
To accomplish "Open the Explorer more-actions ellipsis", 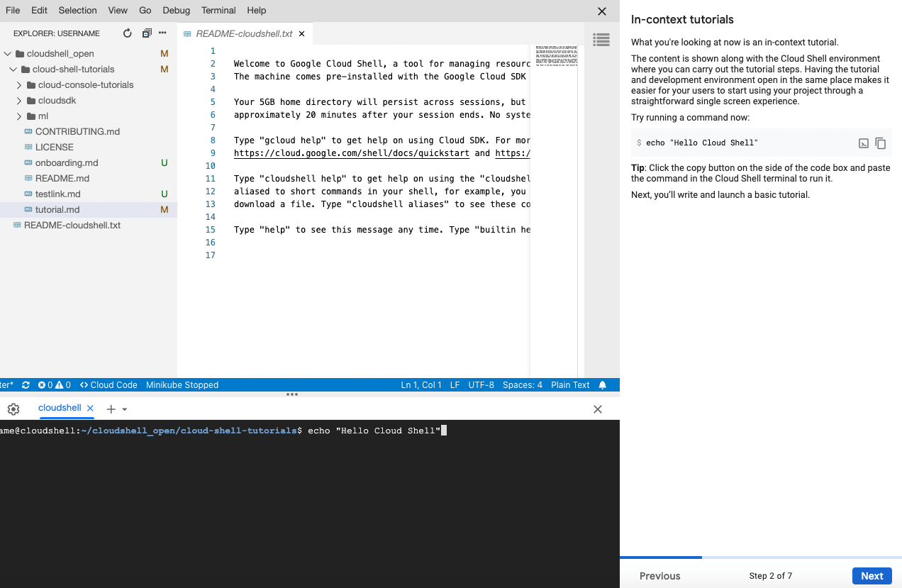I will pyautogui.click(x=162, y=33).
